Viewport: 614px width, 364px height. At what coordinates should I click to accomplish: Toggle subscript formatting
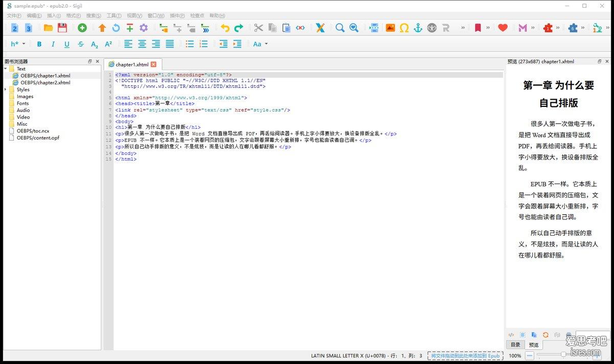click(x=95, y=44)
